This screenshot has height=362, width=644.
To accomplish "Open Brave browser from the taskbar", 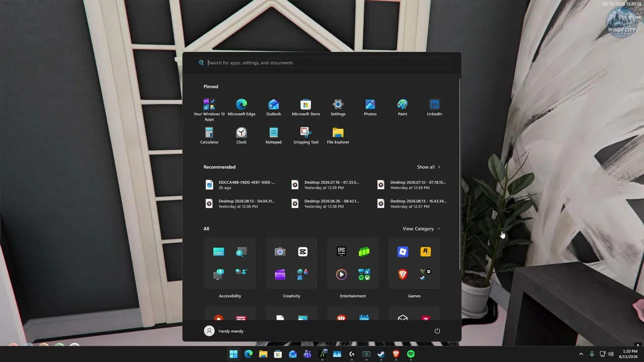I will click(x=396, y=354).
